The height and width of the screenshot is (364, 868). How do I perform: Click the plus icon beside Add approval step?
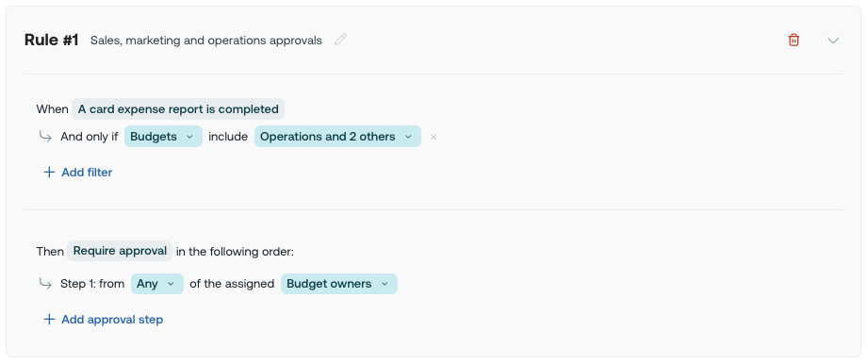click(x=49, y=320)
